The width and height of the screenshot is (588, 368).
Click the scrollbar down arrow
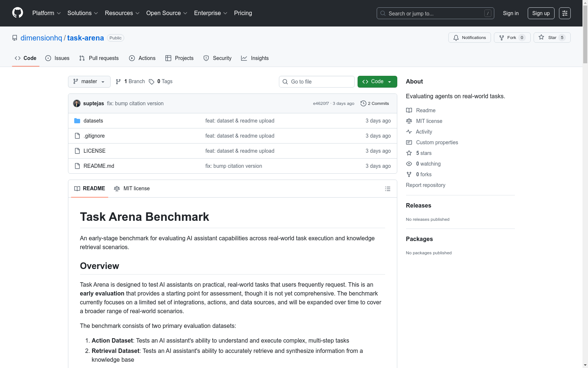coord(585,365)
